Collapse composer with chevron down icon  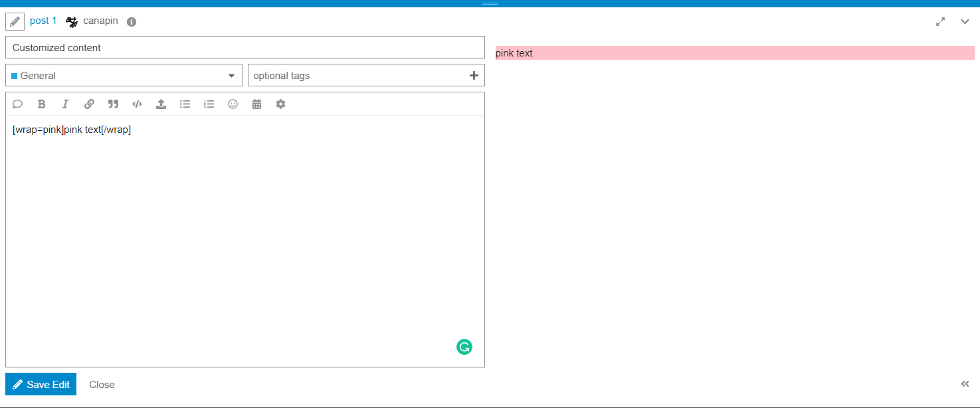(x=965, y=21)
